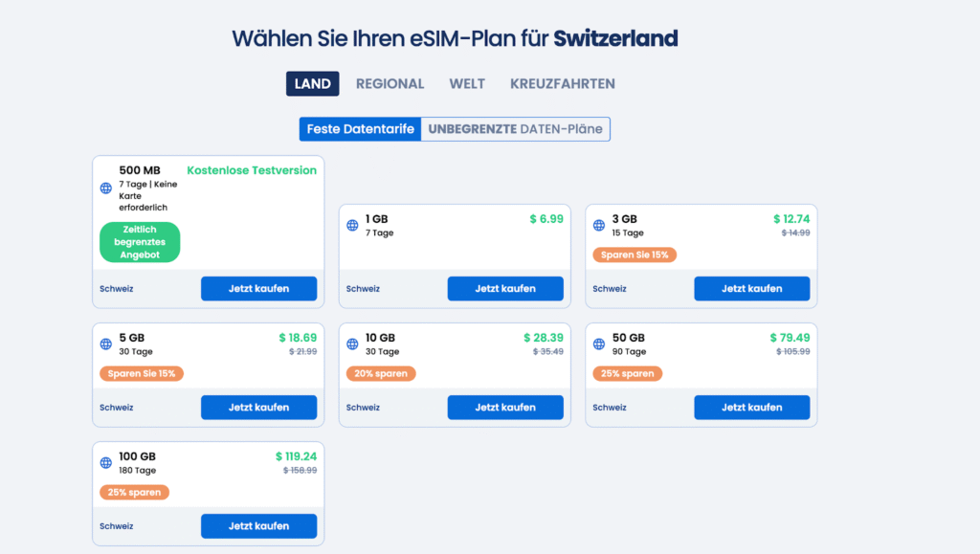Purchase the 10 GB plan

pos(505,407)
